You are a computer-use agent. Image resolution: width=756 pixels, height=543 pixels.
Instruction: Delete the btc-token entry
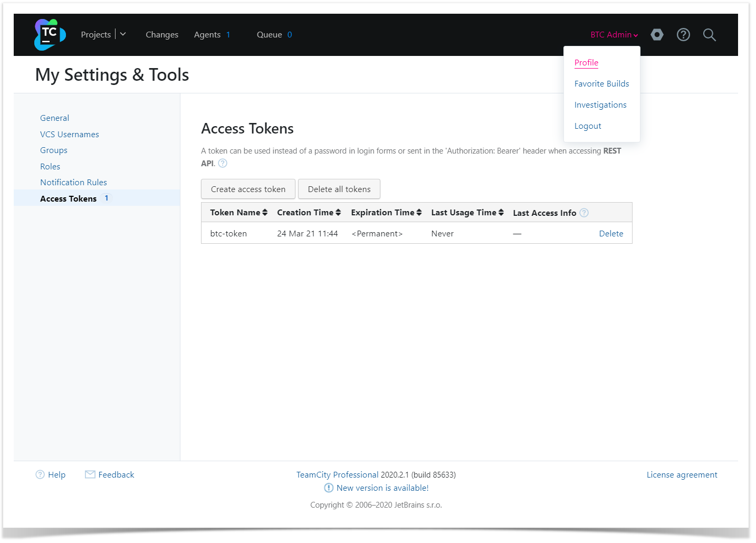tap(611, 233)
